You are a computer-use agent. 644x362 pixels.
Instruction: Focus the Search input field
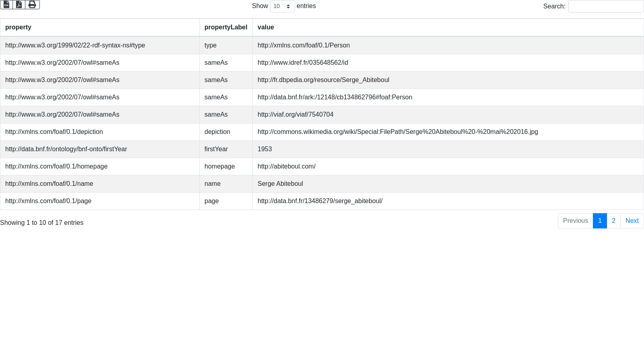[605, 6]
